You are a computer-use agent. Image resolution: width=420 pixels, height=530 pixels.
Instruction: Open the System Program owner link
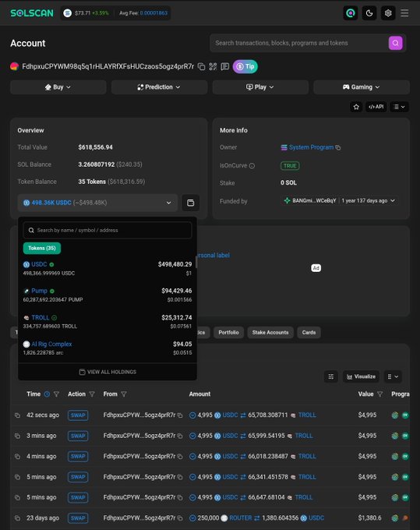(311, 147)
